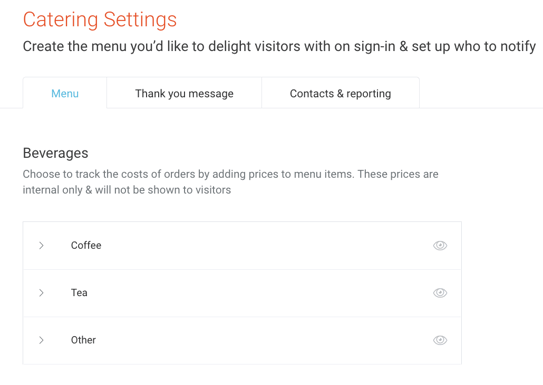This screenshot has height=385, width=543.
Task: Click blank area beneath the Other row
Action: click(x=242, y=375)
